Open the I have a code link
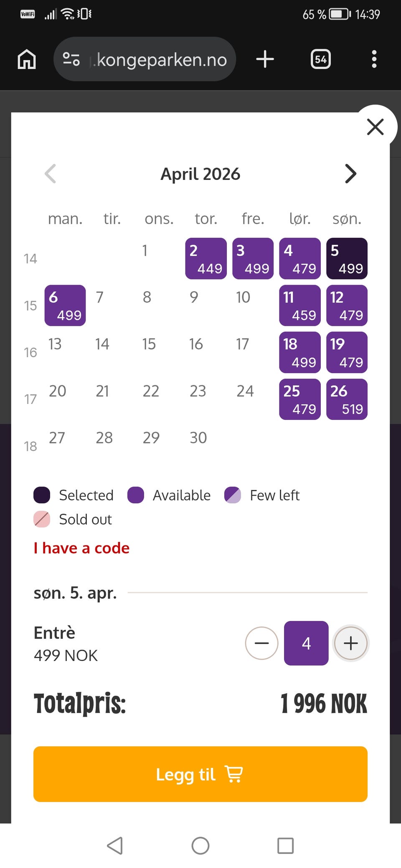The height and width of the screenshot is (868, 401). point(81,548)
